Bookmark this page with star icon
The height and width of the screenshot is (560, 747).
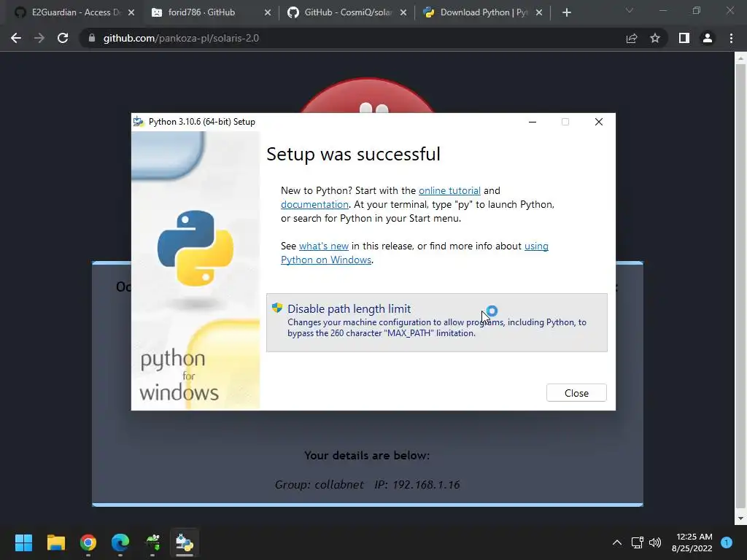(655, 38)
